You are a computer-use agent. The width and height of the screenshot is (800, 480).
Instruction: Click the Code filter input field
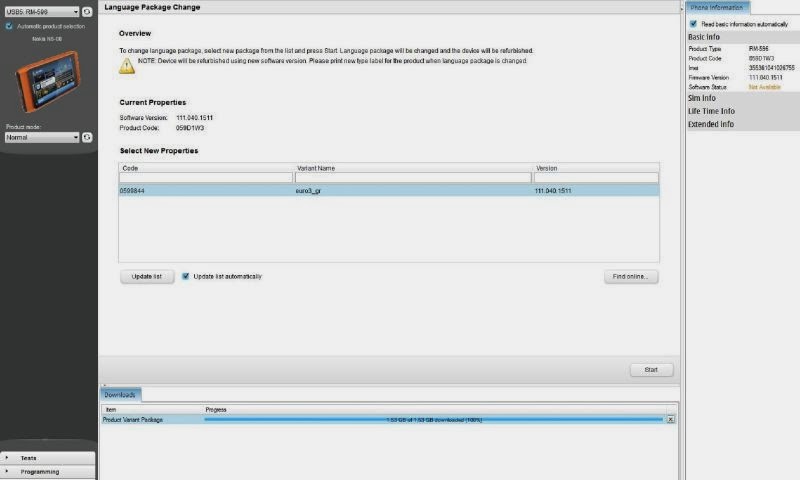click(206, 178)
